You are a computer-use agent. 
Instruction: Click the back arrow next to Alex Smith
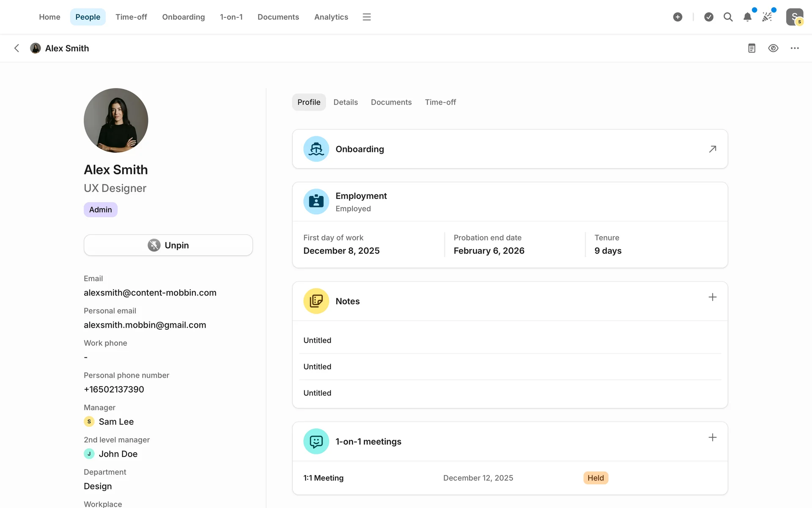16,48
